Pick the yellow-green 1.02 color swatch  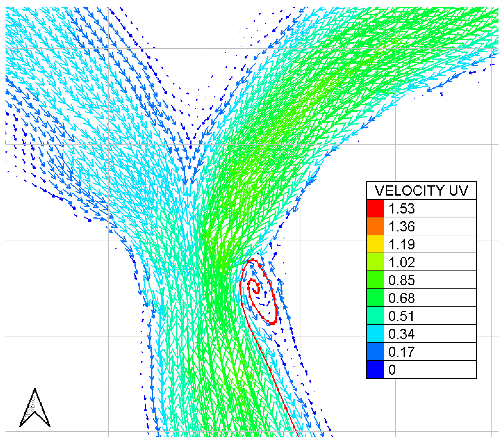(x=375, y=262)
